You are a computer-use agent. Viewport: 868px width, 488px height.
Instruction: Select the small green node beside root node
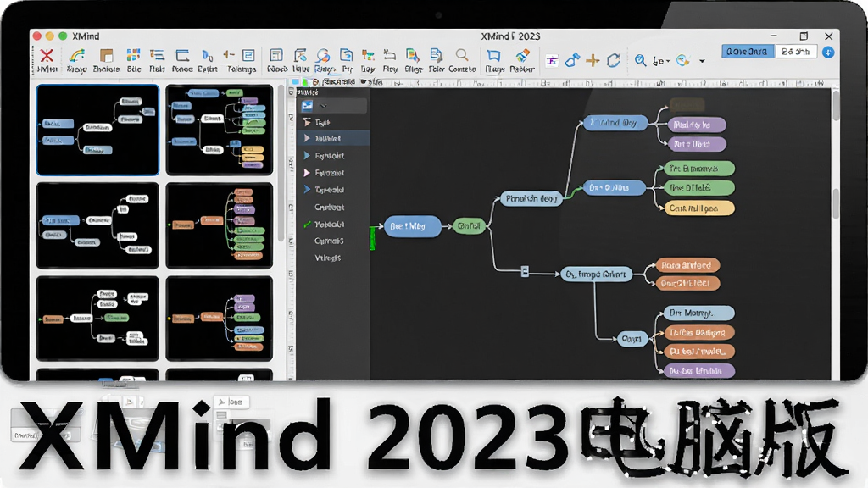[x=469, y=225]
